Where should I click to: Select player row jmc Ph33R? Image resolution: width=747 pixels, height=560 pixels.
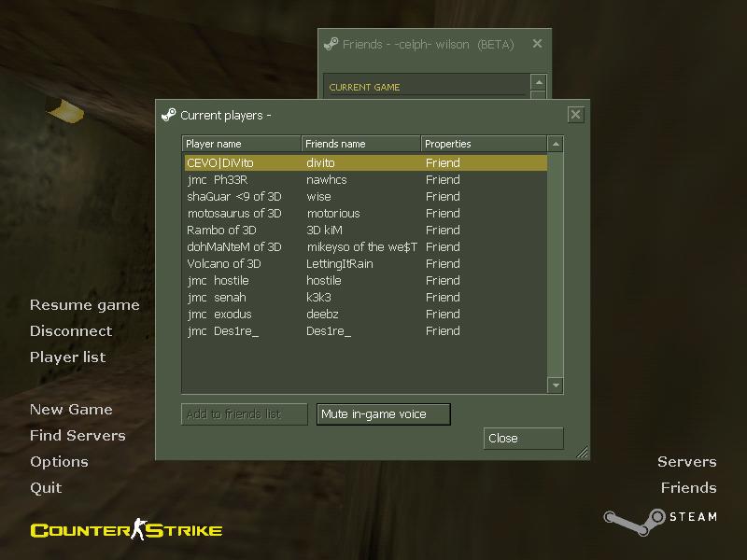(x=365, y=179)
